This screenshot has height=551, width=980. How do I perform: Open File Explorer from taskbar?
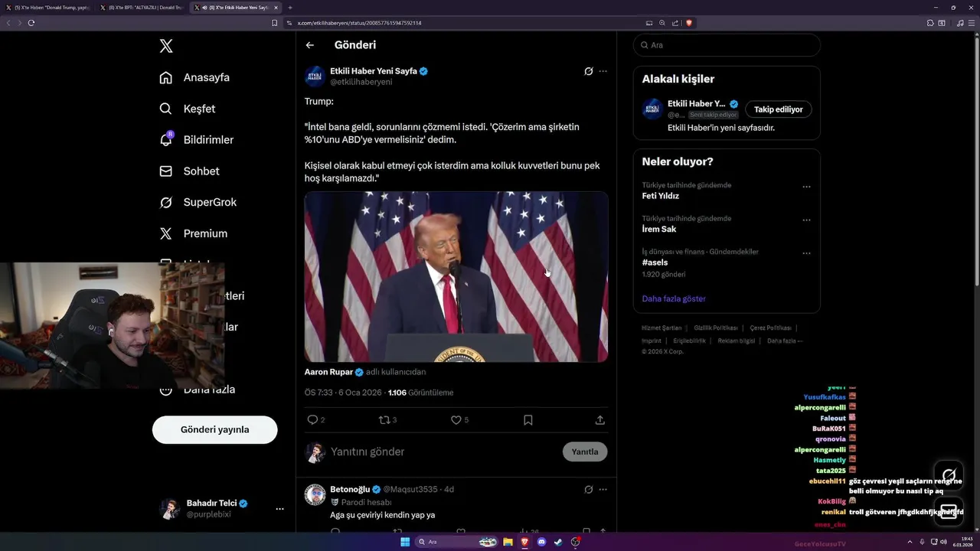(x=508, y=542)
